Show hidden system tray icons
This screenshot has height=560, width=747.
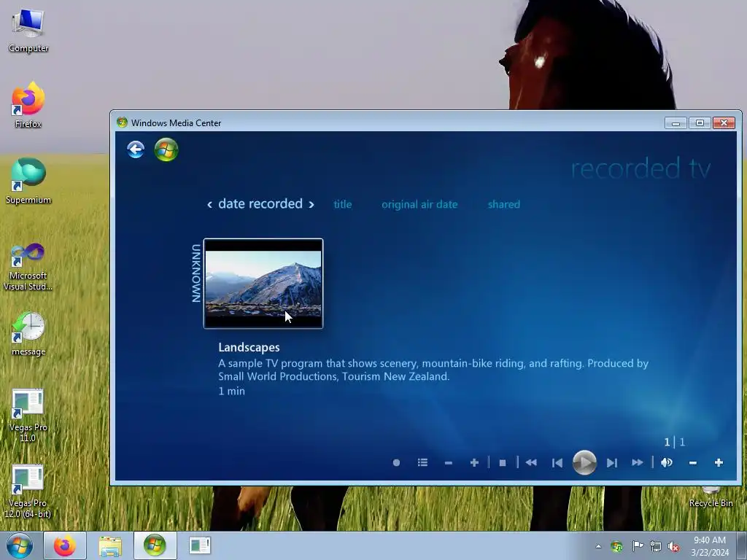point(598,546)
